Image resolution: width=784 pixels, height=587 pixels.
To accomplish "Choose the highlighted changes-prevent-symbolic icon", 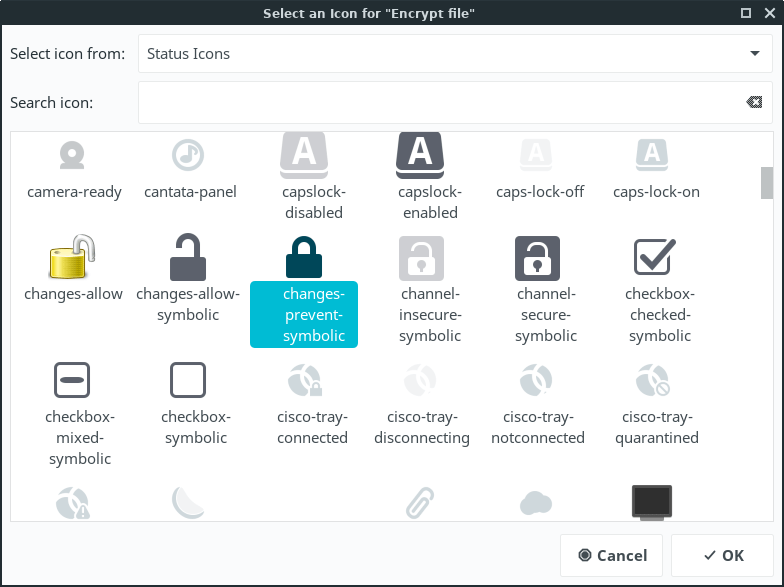I will coord(304,258).
